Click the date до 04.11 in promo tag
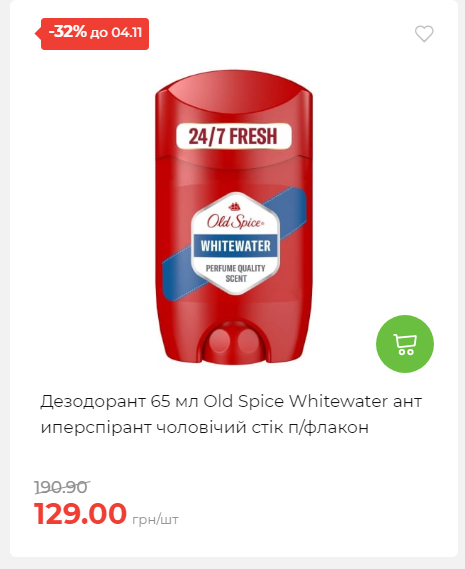465x569 pixels. (116, 33)
